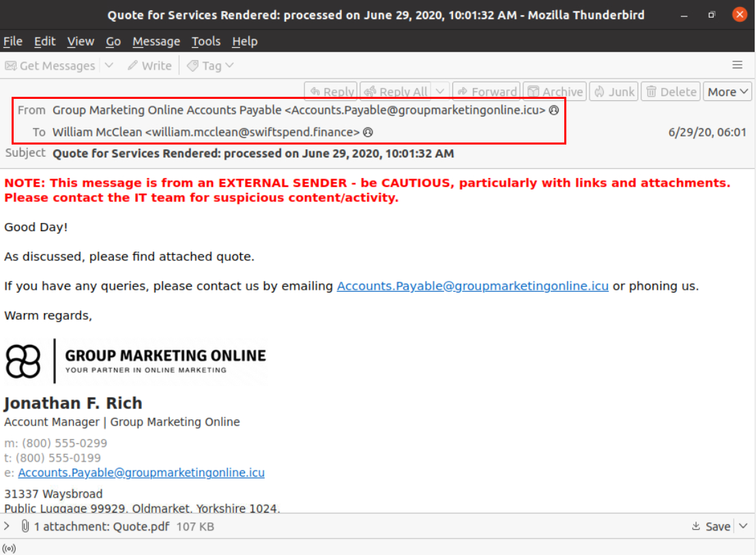Open the File menu
Screen dimensions: 756x555
(13, 42)
